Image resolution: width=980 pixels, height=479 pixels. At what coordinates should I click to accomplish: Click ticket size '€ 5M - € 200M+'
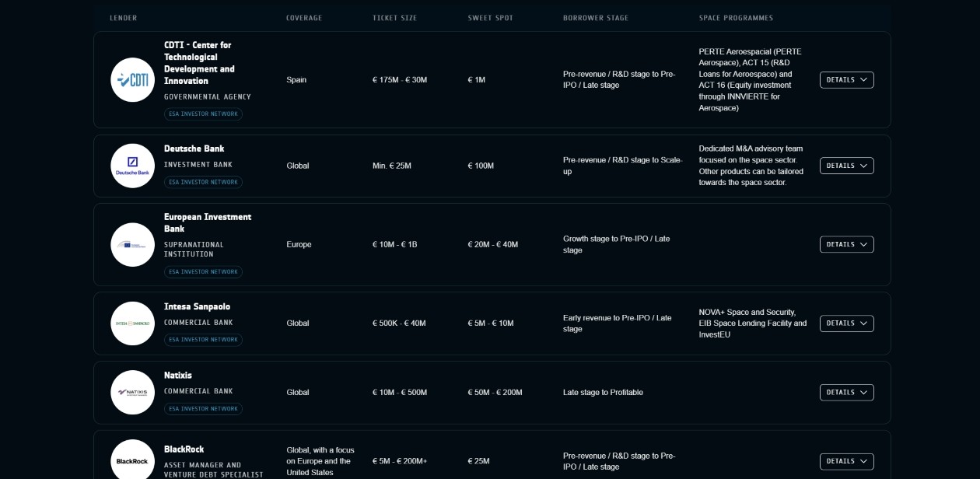pos(400,461)
